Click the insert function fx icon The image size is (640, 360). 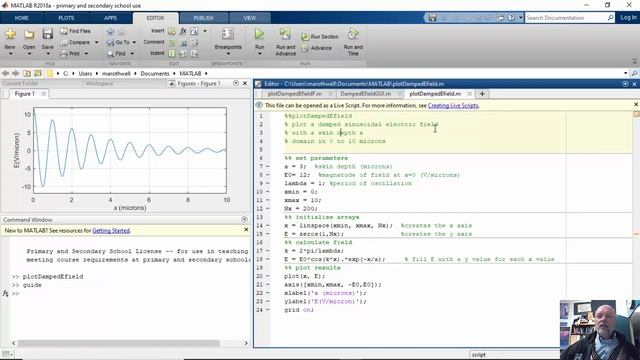point(183,31)
